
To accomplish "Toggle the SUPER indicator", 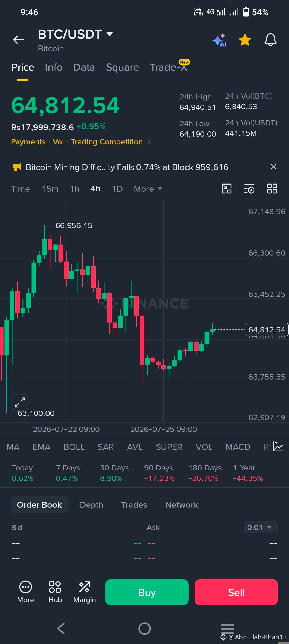I will point(169,447).
